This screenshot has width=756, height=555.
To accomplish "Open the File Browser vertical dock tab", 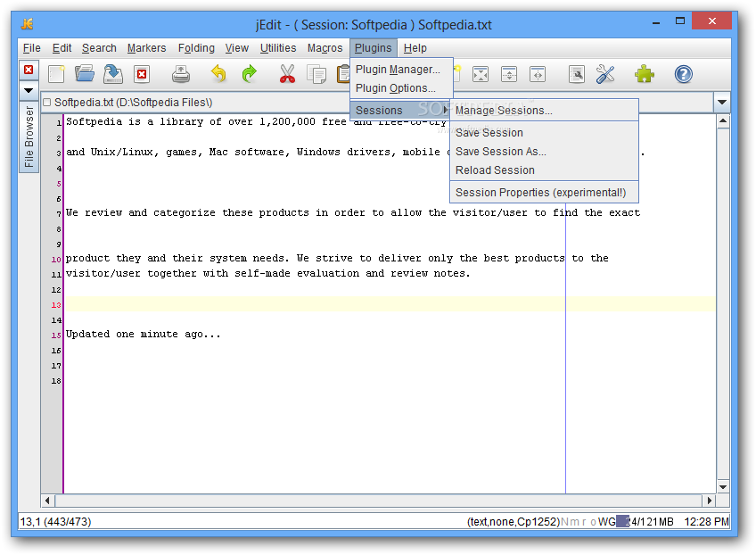I will (x=29, y=137).
